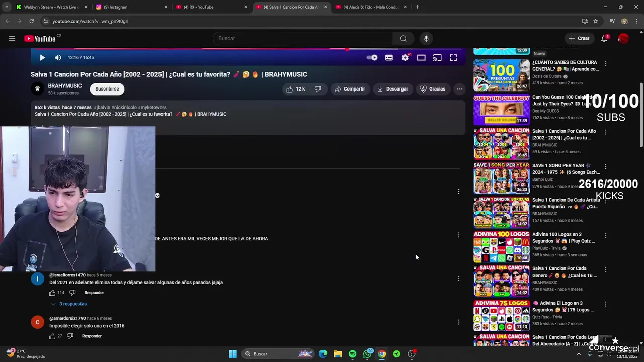
Task: Open the account avatar menu
Action: pos(623,38)
